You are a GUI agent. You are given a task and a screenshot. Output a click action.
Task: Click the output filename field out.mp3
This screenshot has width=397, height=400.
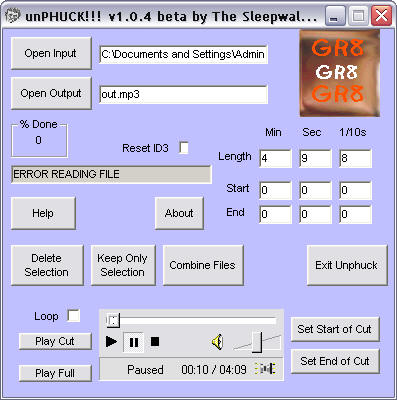[x=184, y=95]
